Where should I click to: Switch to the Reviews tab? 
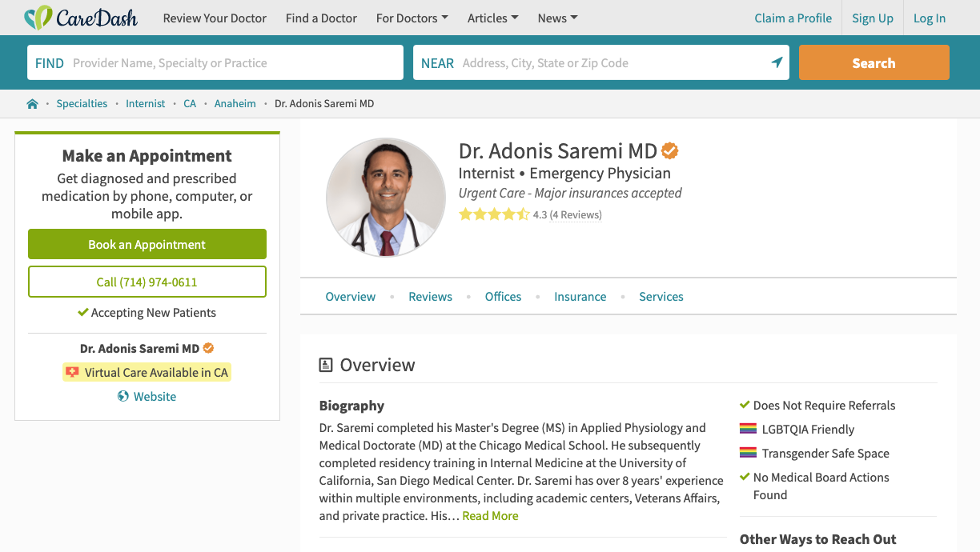pyautogui.click(x=430, y=297)
